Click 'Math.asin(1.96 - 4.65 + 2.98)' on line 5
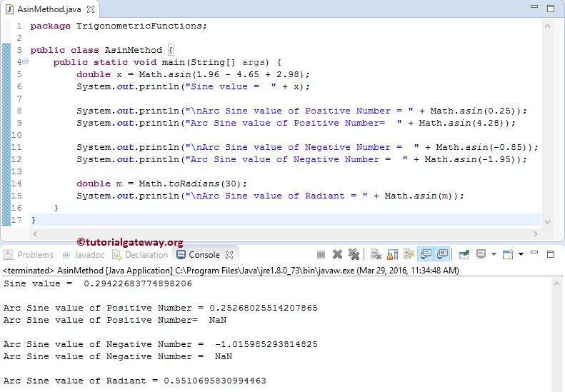The width and height of the screenshot is (565, 392). pos(222,74)
